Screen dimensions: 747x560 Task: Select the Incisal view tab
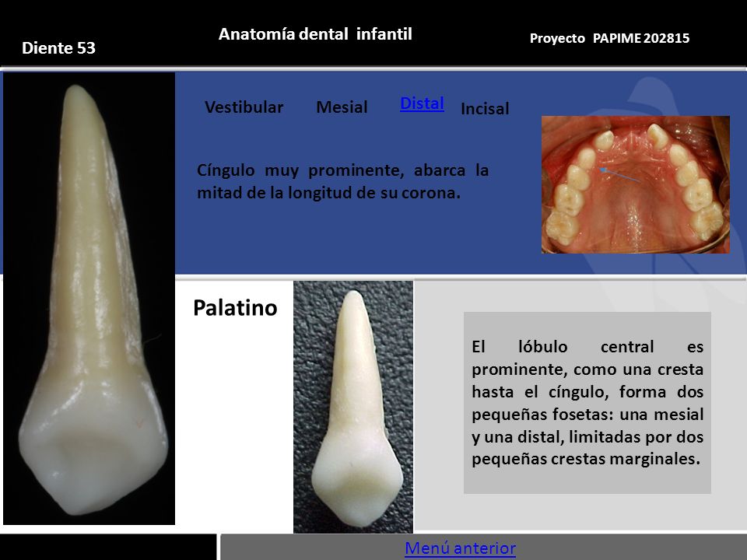coord(485,109)
